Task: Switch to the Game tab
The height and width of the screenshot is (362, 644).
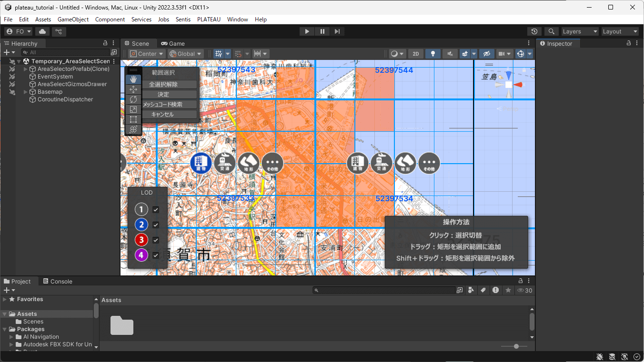Action: coord(173,43)
